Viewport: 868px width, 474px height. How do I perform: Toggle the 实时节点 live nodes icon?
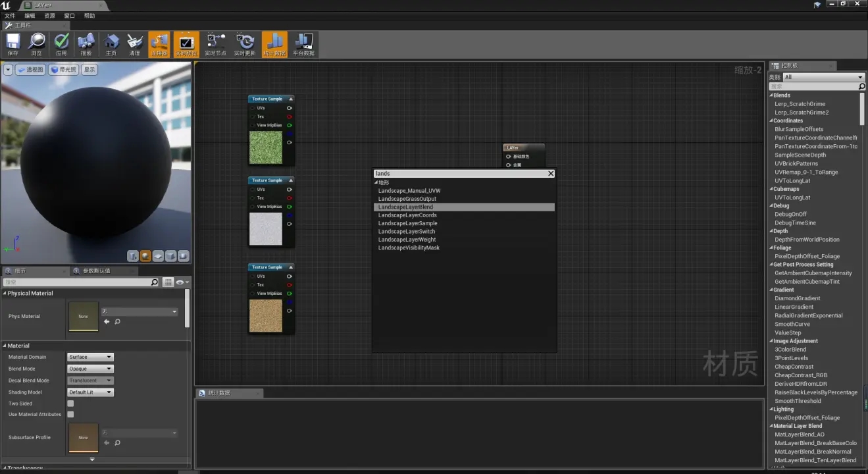215,44
